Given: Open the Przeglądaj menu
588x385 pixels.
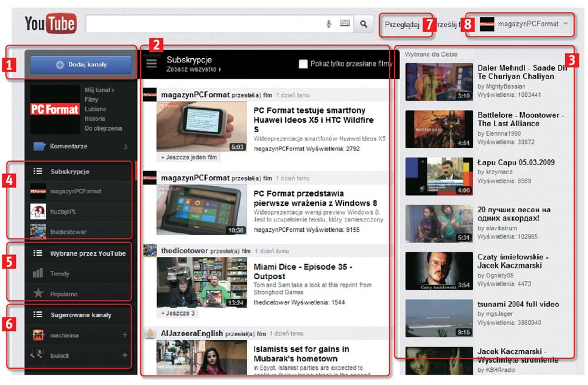Looking at the screenshot, I should [x=405, y=24].
